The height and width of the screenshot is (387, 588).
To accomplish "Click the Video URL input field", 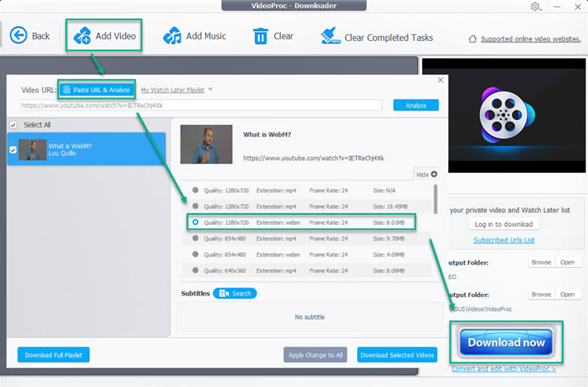I will pos(201,105).
